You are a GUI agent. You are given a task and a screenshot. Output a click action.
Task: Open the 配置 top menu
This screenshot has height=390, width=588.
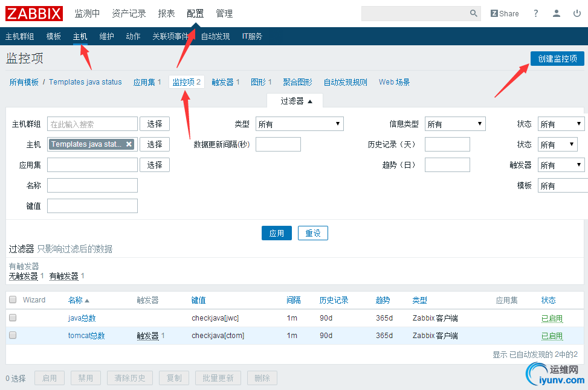click(x=195, y=13)
